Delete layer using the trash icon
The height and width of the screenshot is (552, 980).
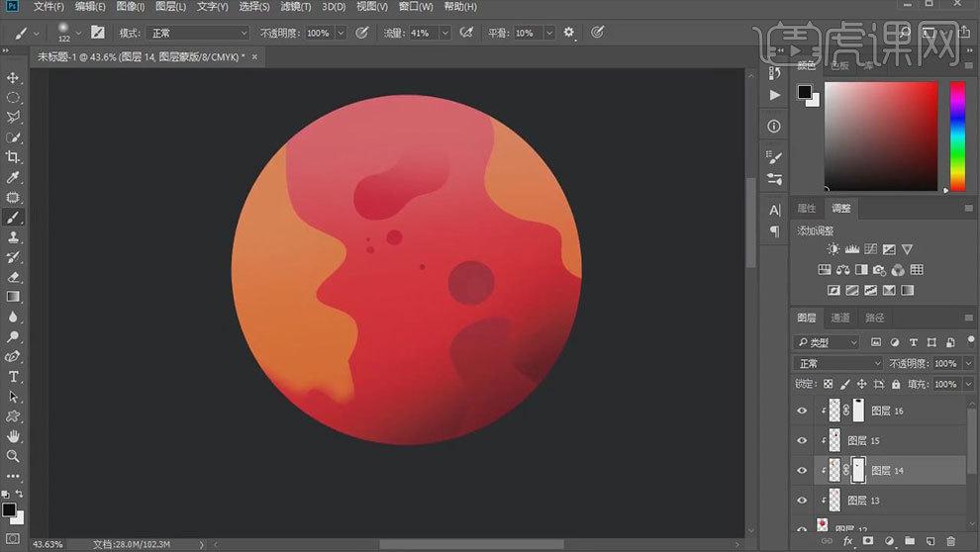pyautogui.click(x=951, y=541)
